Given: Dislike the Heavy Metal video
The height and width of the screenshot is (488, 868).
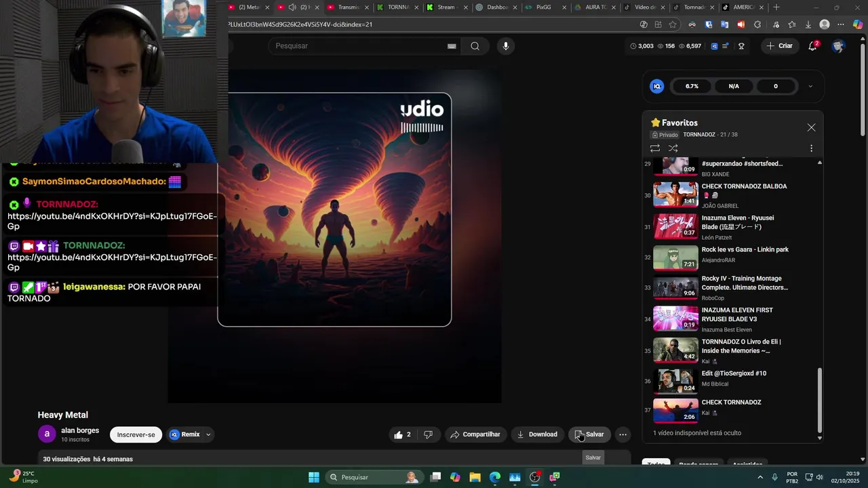Looking at the screenshot, I should pos(428,434).
